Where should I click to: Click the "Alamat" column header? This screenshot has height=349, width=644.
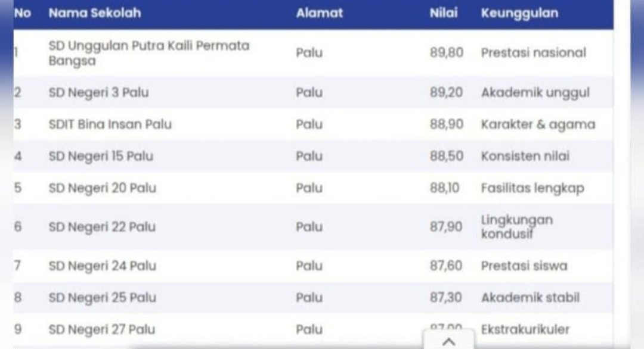(x=320, y=13)
